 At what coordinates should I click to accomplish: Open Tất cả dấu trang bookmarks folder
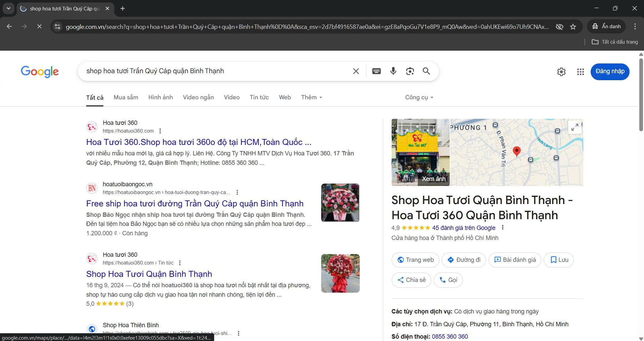point(615,42)
